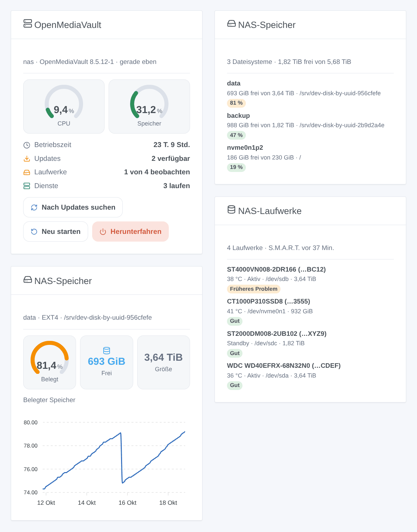
Task: Click the Dienste label
Action: 46,186
